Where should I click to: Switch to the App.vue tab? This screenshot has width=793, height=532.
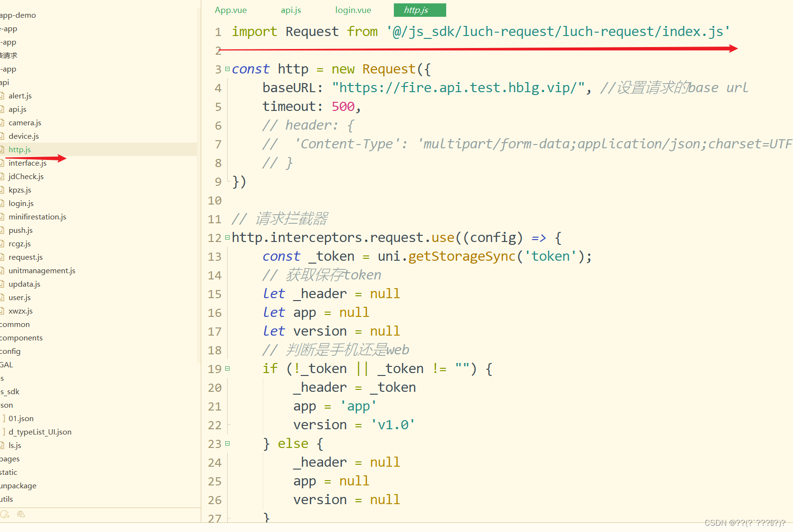231,10
